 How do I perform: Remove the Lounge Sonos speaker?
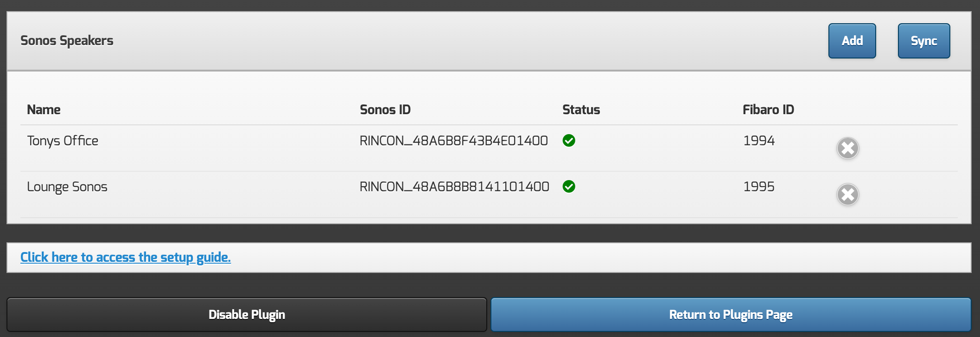tap(847, 194)
